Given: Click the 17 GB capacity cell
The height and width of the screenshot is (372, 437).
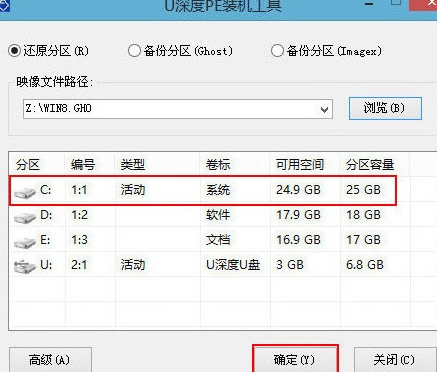Looking at the screenshot, I should (x=363, y=240).
